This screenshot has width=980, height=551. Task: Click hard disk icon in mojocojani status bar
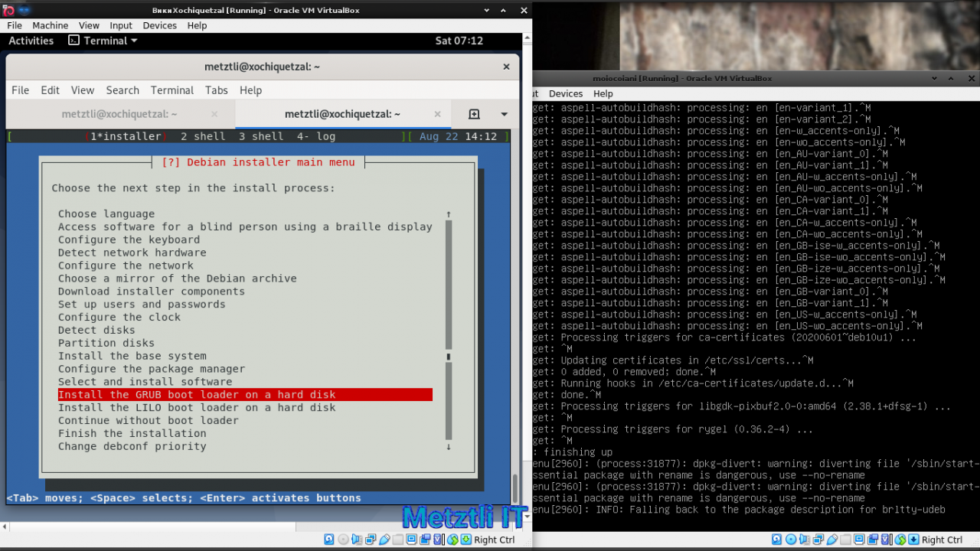pyautogui.click(x=776, y=540)
